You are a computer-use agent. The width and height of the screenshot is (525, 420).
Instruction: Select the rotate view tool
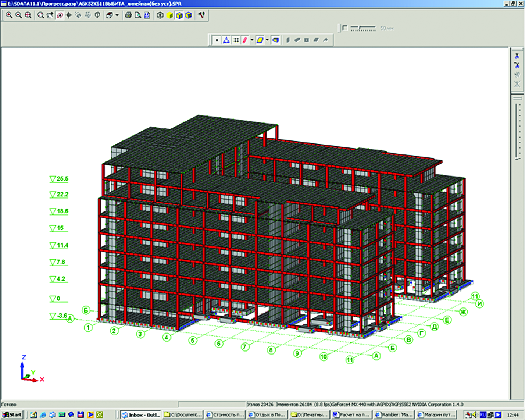pos(59,15)
